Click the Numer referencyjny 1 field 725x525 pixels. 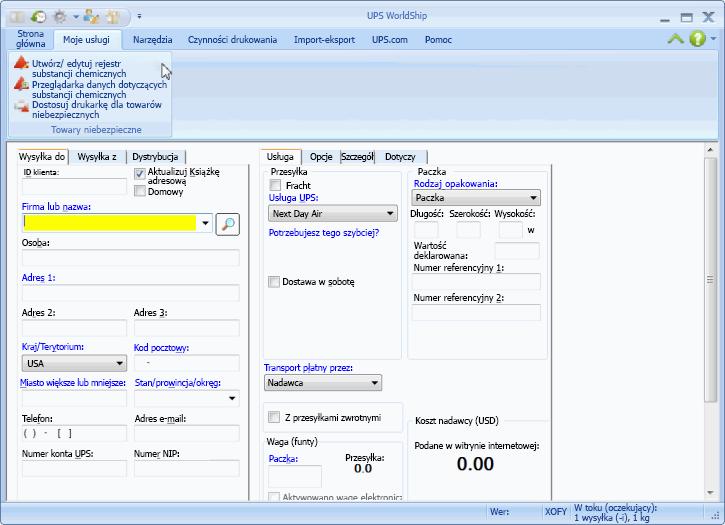pos(476,281)
